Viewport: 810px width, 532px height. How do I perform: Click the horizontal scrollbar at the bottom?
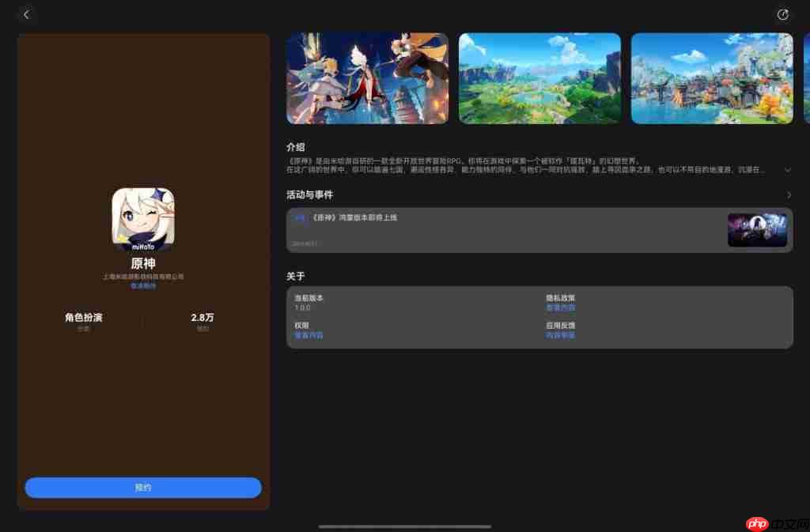tap(405, 524)
